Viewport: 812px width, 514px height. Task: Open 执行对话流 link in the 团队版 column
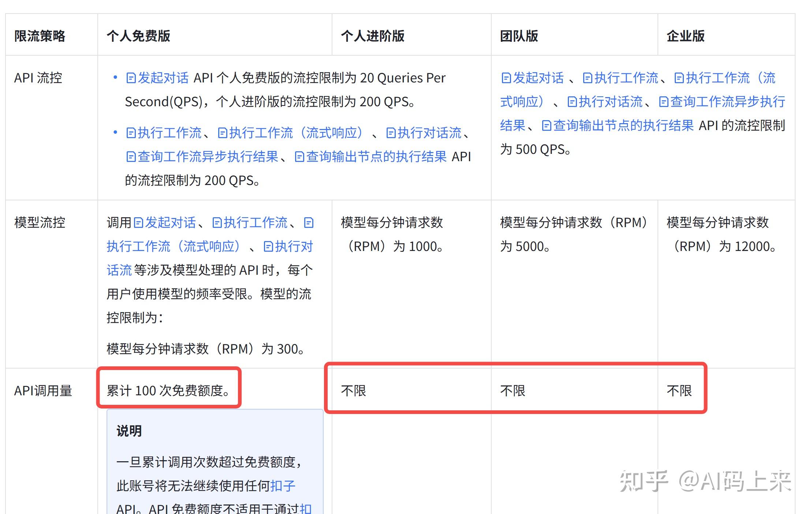pyautogui.click(x=610, y=101)
